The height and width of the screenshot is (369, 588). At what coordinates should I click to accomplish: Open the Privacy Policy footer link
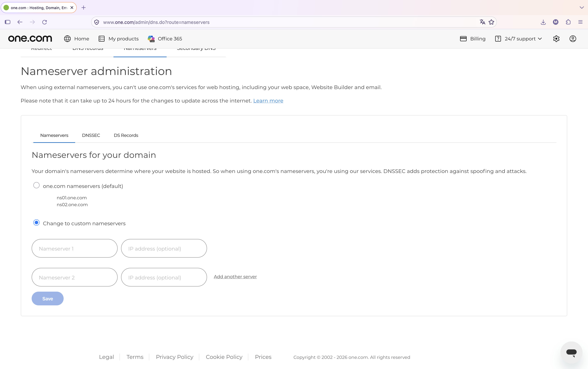175,357
